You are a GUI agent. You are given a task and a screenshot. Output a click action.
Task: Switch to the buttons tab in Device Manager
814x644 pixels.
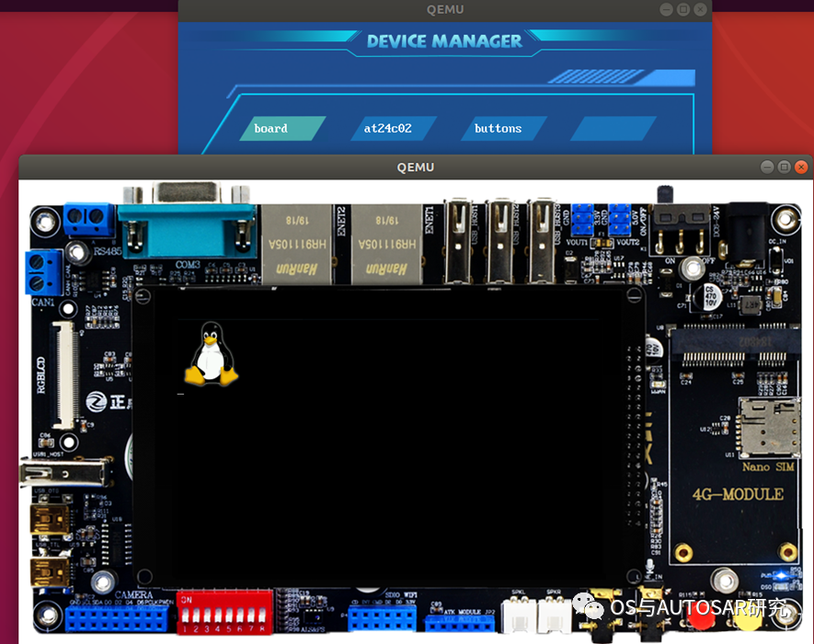coord(503,128)
